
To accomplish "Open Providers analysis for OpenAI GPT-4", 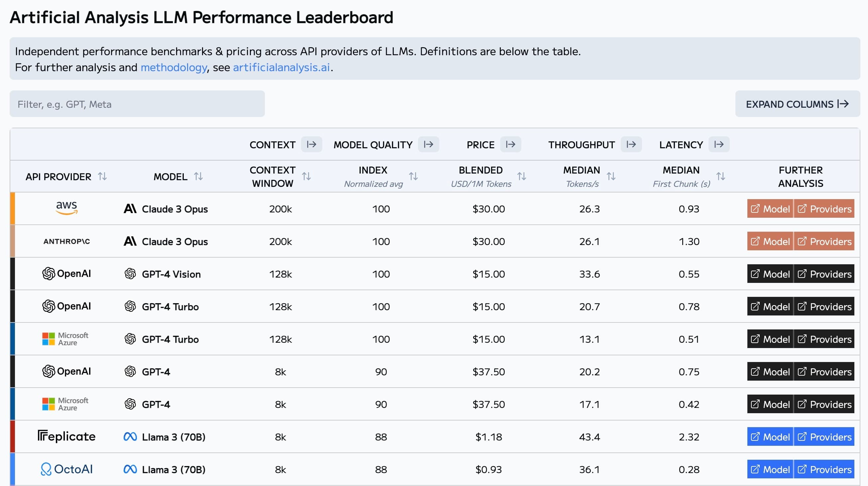I will (824, 371).
